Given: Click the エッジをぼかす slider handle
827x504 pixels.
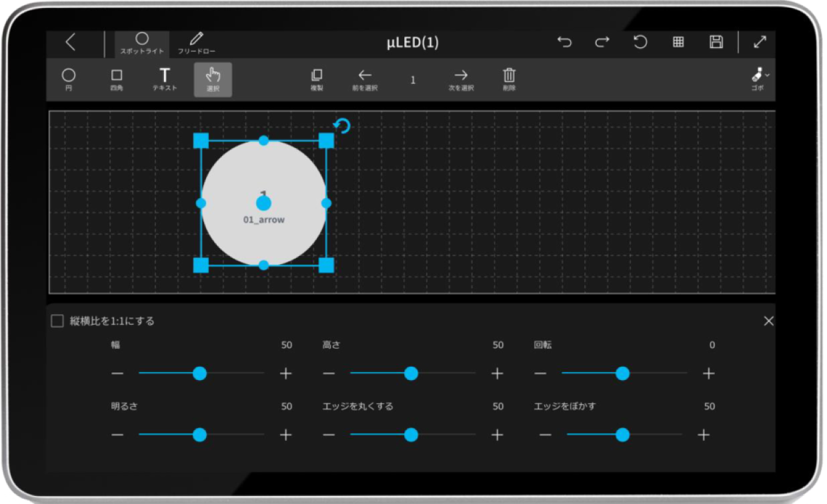Looking at the screenshot, I should tap(622, 435).
